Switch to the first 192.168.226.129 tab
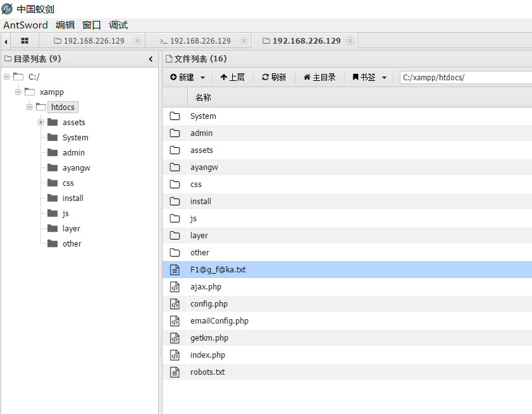 click(93, 41)
